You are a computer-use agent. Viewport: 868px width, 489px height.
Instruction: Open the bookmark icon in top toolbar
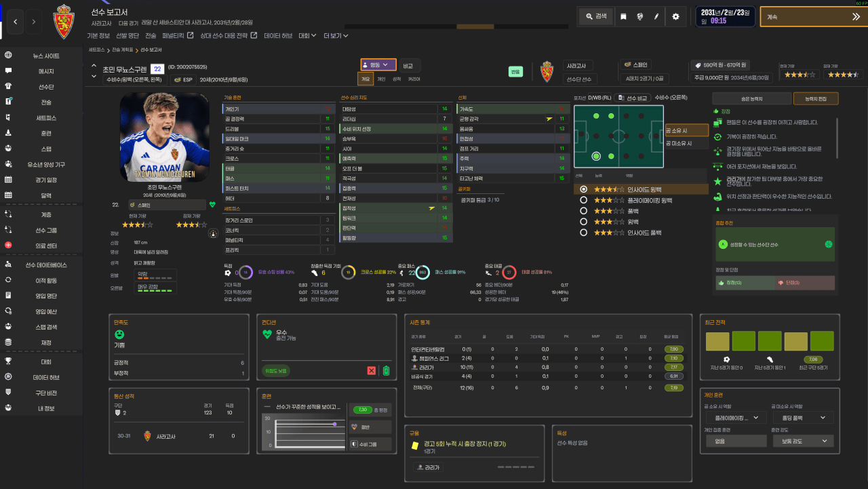(x=623, y=16)
